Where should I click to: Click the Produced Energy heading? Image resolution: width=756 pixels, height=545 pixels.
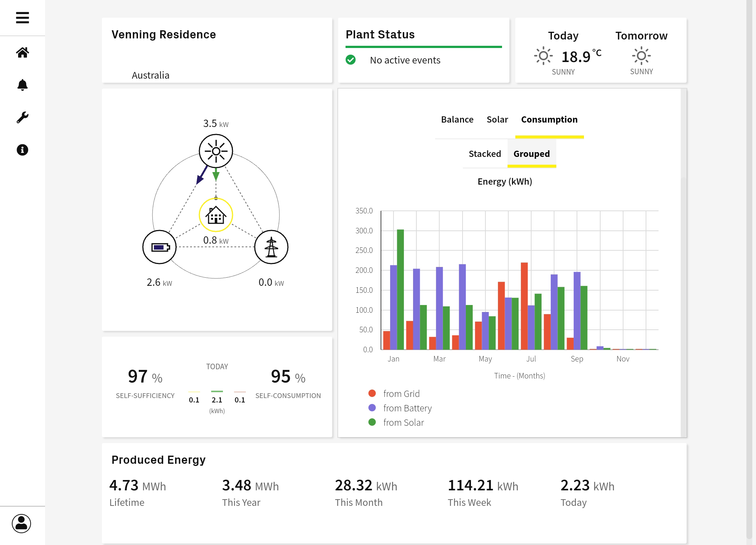point(158,460)
